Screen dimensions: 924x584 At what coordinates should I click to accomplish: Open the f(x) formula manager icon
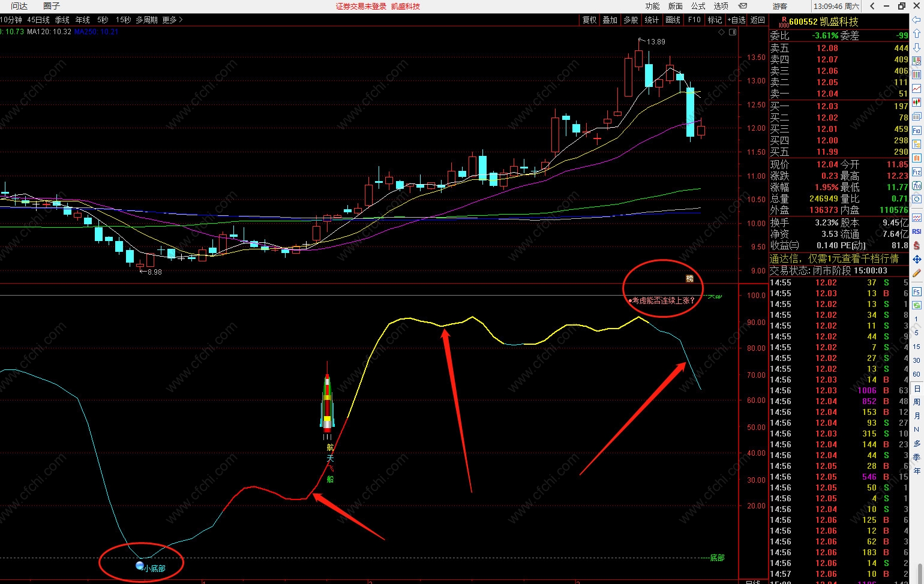[x=916, y=185]
